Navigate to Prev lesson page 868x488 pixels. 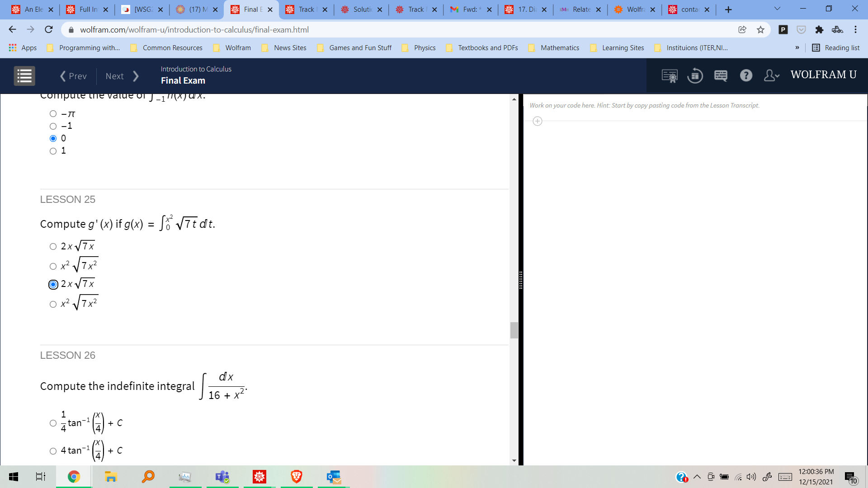(x=72, y=75)
